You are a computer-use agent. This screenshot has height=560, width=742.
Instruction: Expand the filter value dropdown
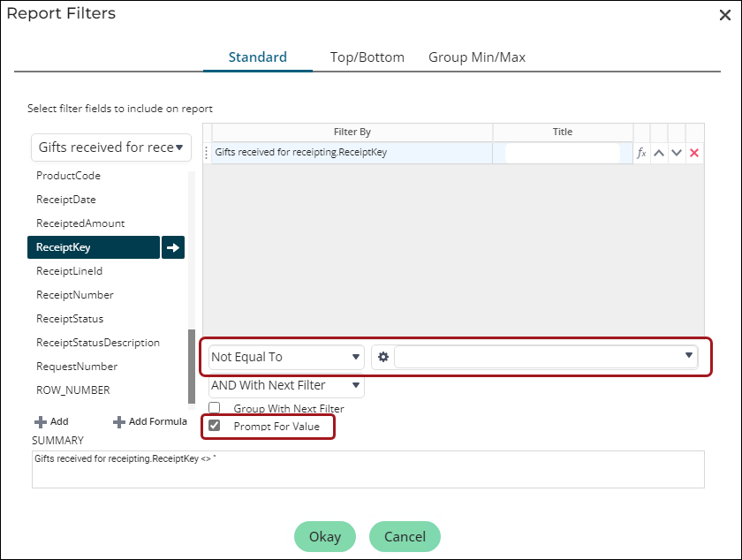[x=688, y=355]
